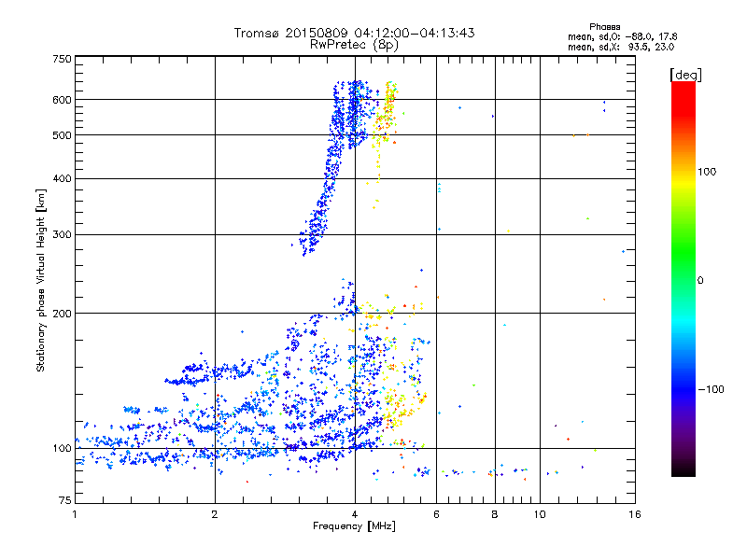Click the y-axis tick label '400'

(x=63, y=178)
